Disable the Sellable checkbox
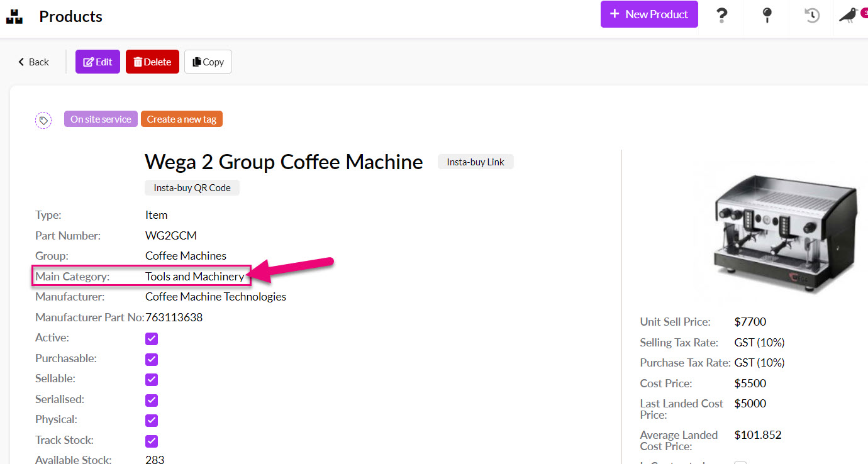868x464 pixels. point(151,379)
